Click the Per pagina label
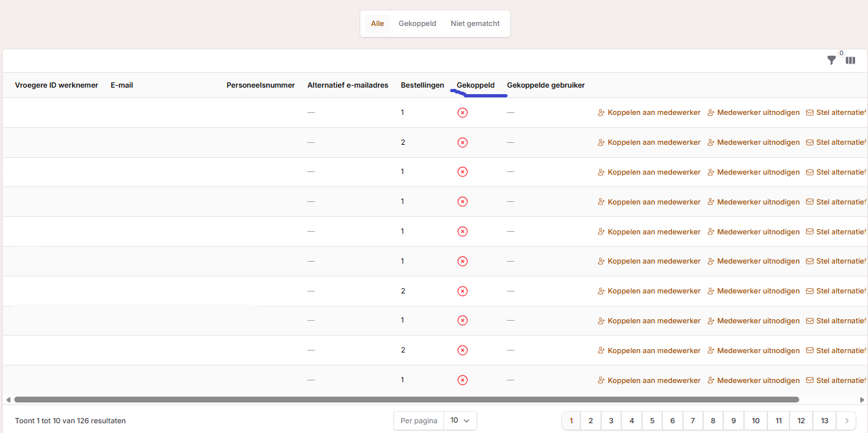This screenshot has width=868, height=433. click(419, 421)
